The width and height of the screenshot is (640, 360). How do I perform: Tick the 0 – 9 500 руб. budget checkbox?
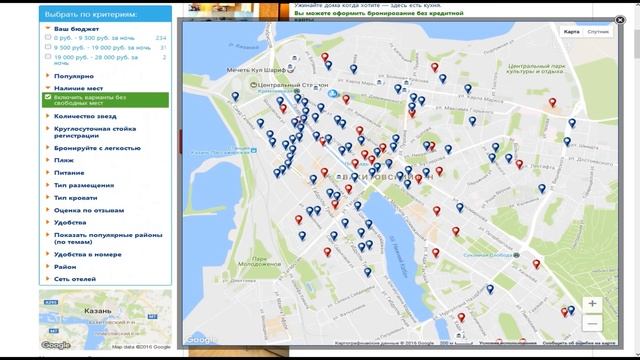(48, 37)
